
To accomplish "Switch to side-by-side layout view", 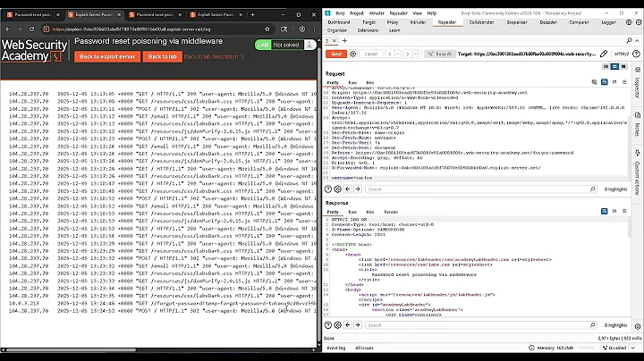I will [x=606, y=66].
